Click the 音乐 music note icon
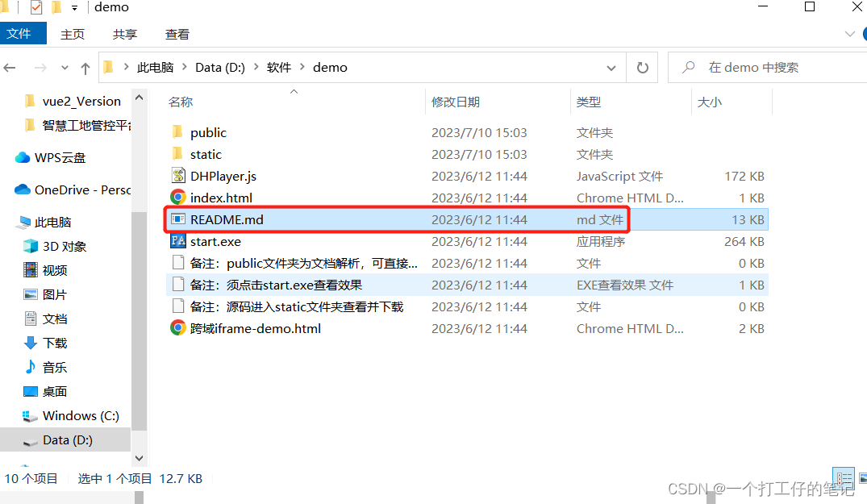 point(31,367)
